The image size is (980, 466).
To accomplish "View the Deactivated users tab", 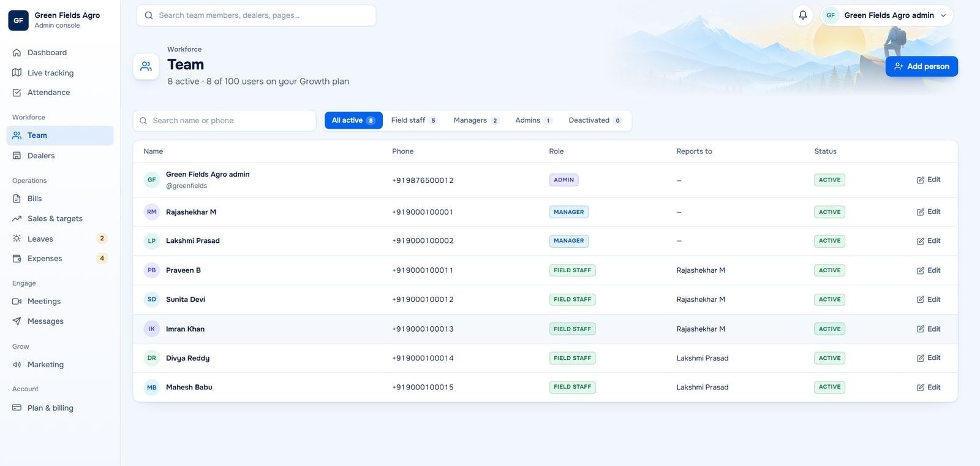I will coord(595,120).
